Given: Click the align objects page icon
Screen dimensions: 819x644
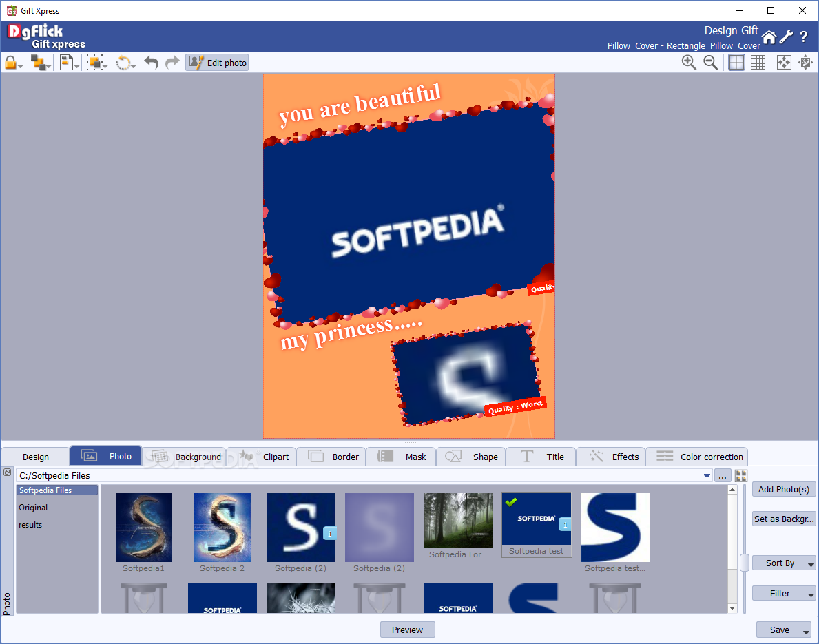Looking at the screenshot, I should (66, 63).
